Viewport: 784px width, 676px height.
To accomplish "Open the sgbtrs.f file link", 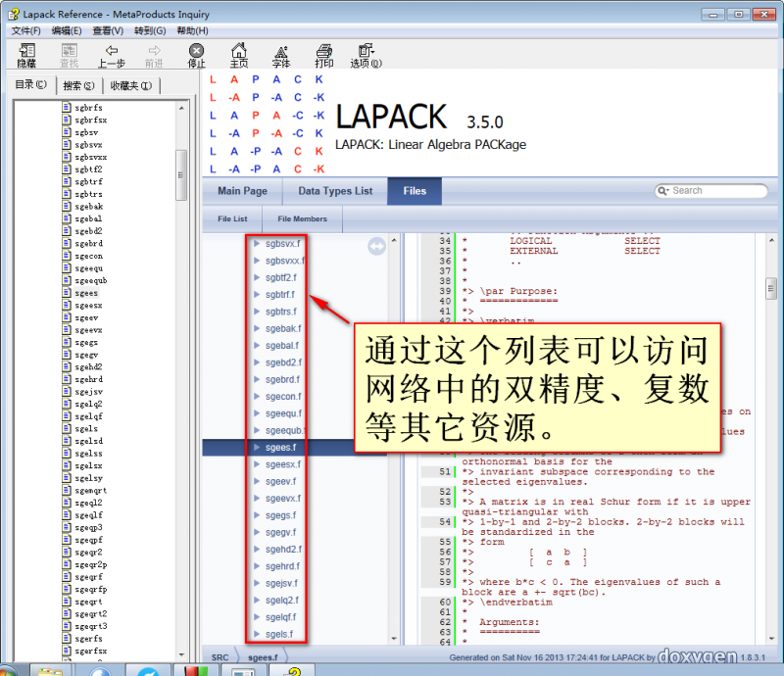I will (281, 312).
